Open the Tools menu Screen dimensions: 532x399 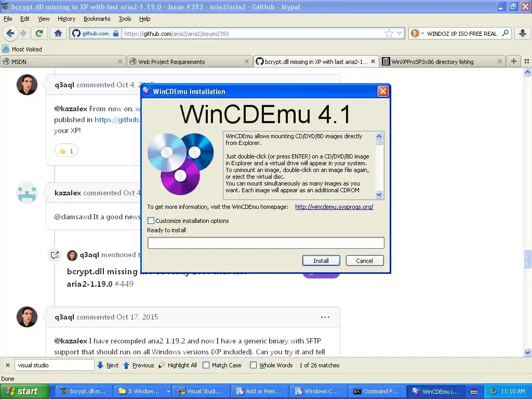click(125, 19)
